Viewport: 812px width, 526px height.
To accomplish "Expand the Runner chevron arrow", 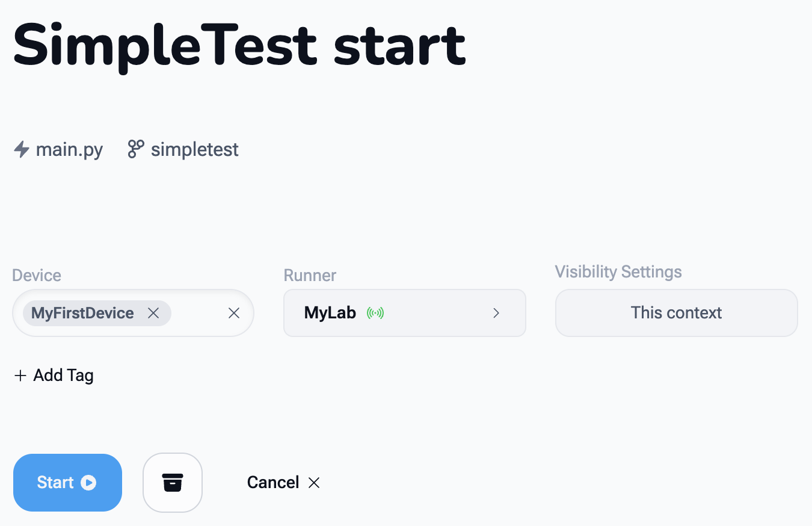I will pyautogui.click(x=496, y=313).
